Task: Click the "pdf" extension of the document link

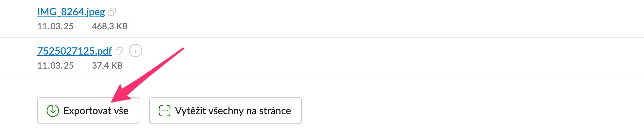Action: tap(104, 51)
